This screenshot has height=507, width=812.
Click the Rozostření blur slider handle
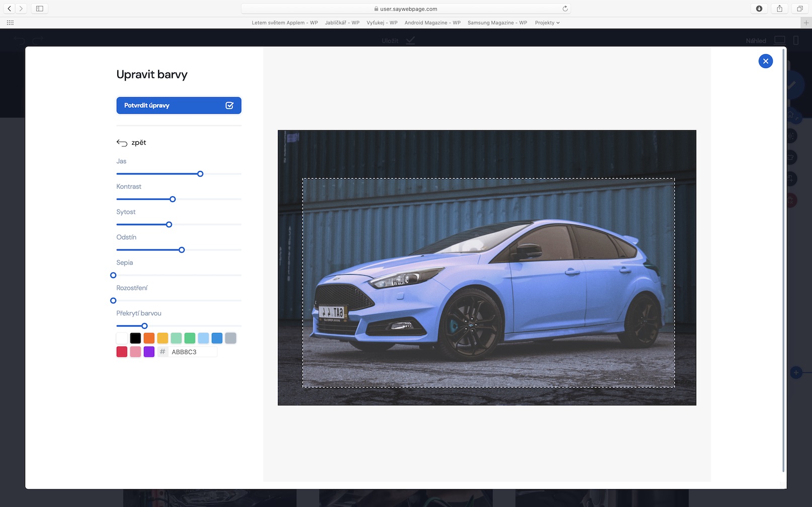pos(113,300)
